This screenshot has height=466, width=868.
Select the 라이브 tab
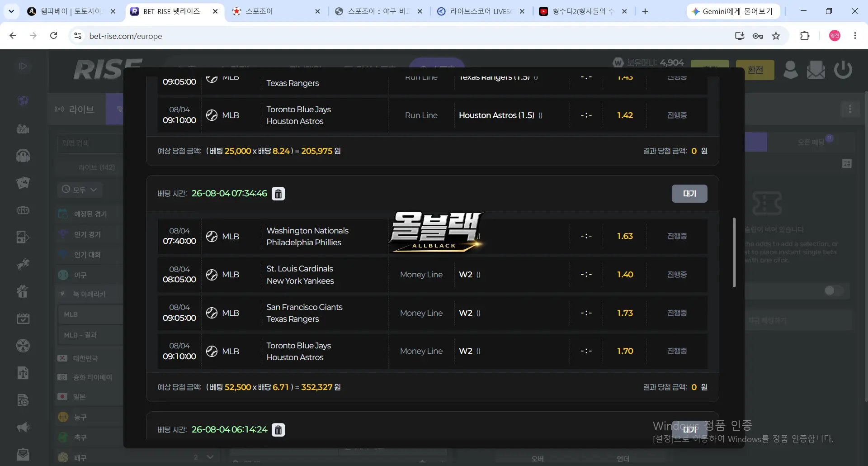(x=77, y=109)
